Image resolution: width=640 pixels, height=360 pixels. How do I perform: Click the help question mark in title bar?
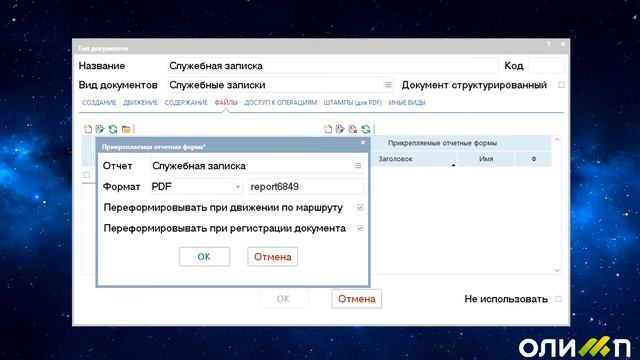pos(549,44)
